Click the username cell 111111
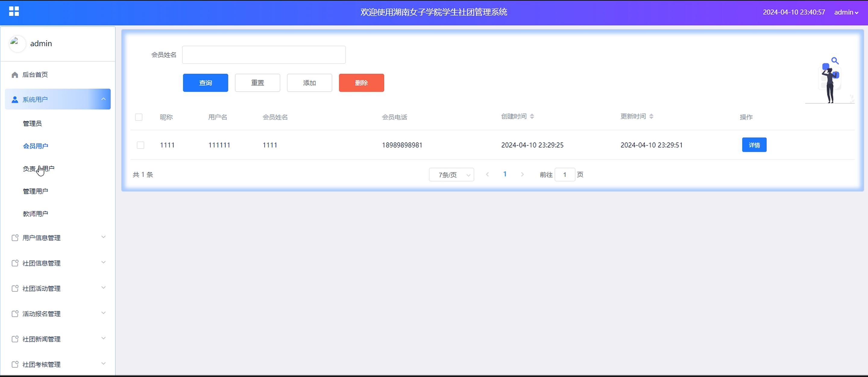 pyautogui.click(x=219, y=145)
